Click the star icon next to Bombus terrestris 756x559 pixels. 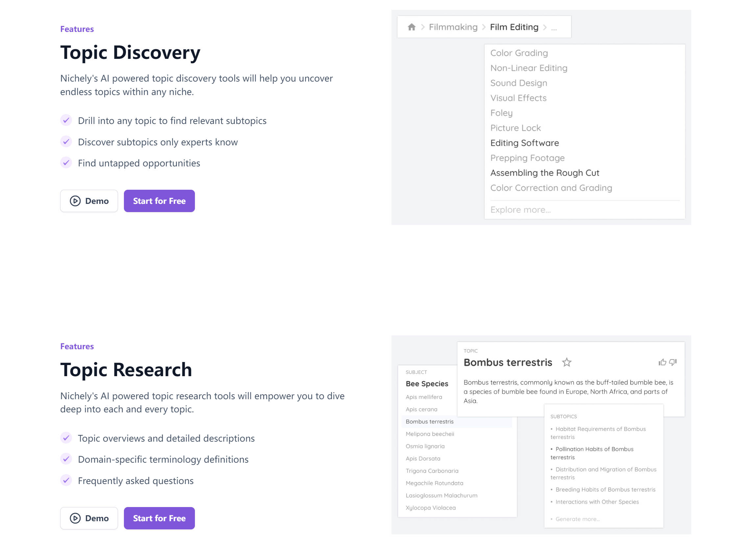point(567,362)
